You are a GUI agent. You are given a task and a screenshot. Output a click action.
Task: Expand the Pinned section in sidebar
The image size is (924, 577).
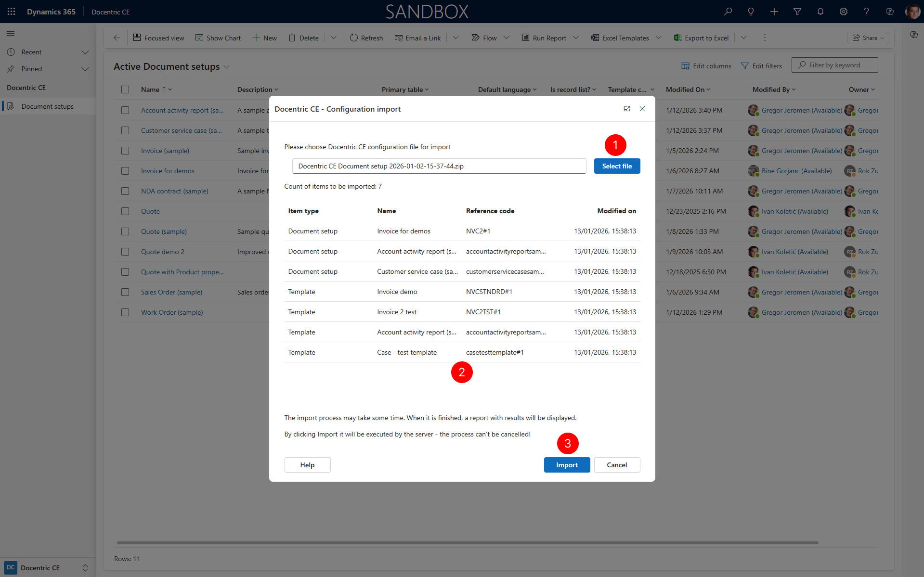[85, 69]
